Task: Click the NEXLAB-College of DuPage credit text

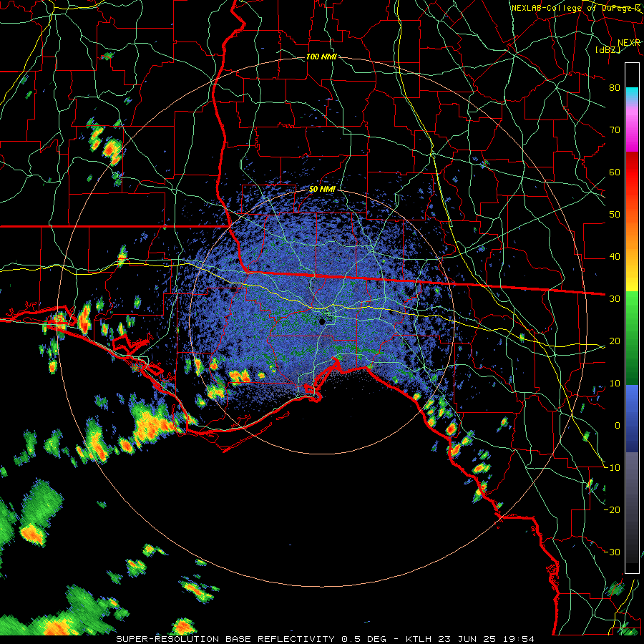Action: (x=575, y=8)
